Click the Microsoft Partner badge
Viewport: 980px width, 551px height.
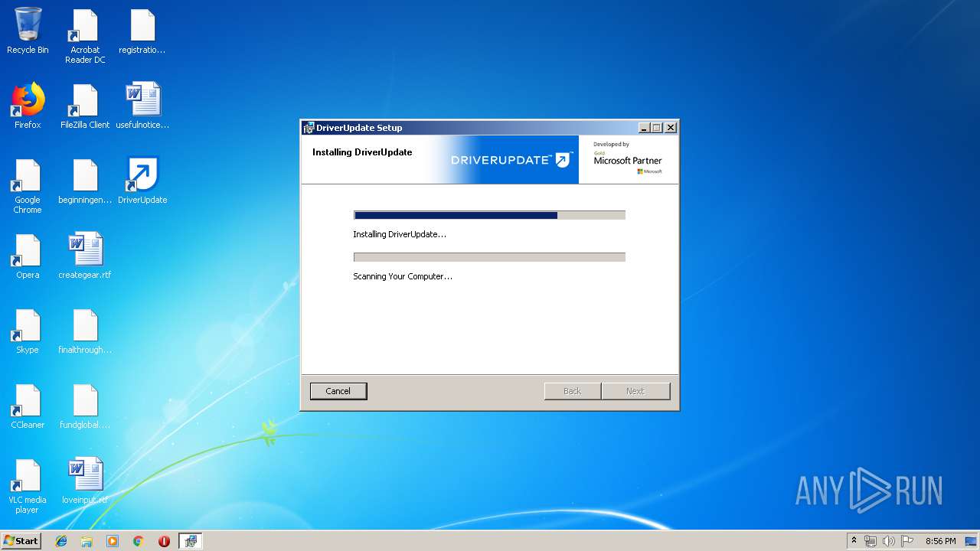coord(628,158)
